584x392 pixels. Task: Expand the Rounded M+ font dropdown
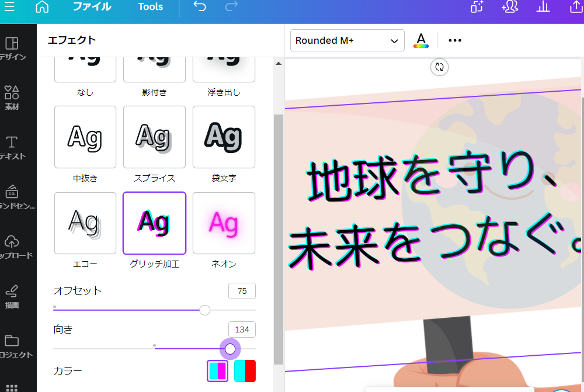pyautogui.click(x=347, y=40)
